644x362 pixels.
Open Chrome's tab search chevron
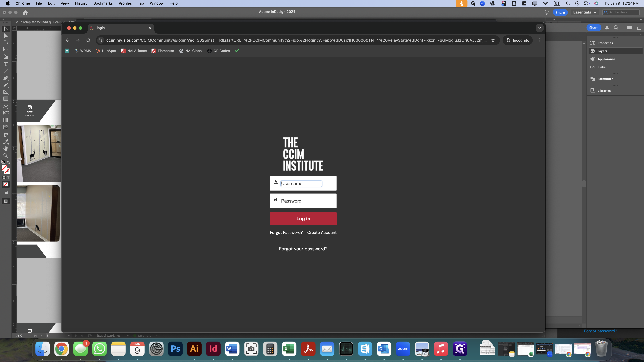point(539,28)
